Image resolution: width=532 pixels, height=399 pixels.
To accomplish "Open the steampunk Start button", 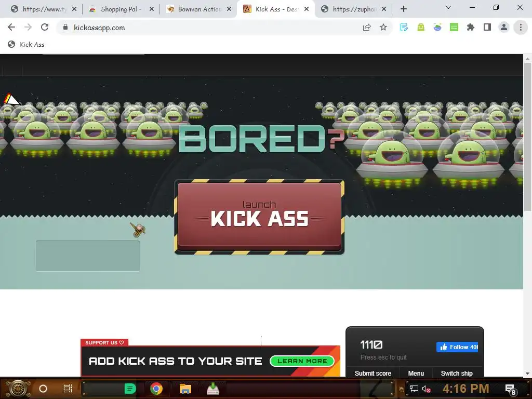I will pyautogui.click(x=18, y=389).
